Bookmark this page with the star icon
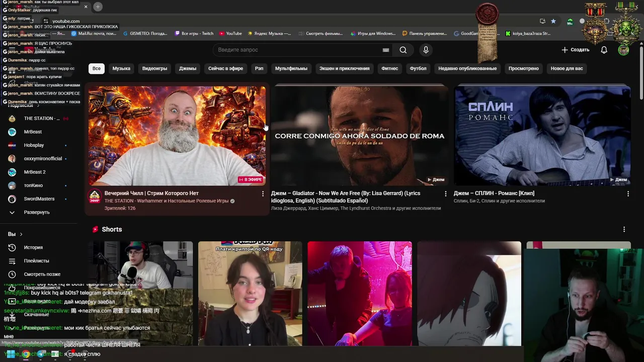Image resolution: width=644 pixels, height=362 pixels. point(553,21)
